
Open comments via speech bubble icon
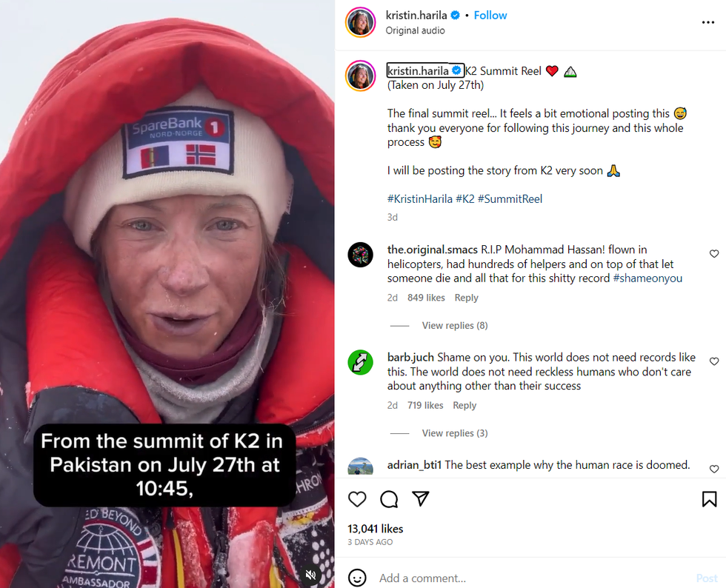point(389,499)
